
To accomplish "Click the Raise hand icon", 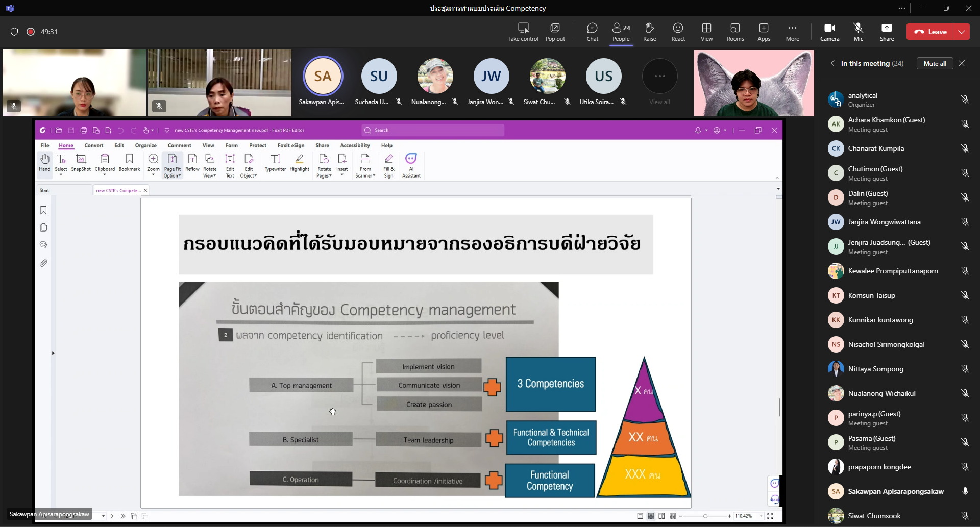I will [x=649, y=32].
